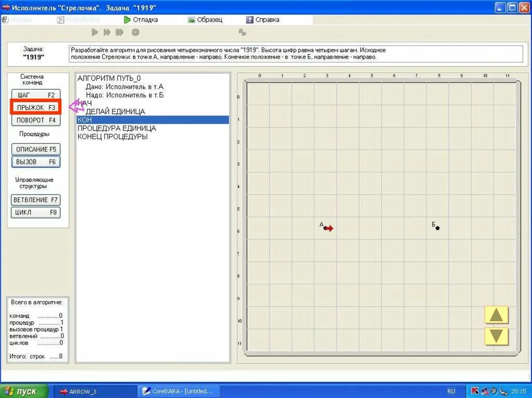The image size is (532, 398).
Task: Insert the ПОВОРОТ F4 command
Action: [x=36, y=120]
